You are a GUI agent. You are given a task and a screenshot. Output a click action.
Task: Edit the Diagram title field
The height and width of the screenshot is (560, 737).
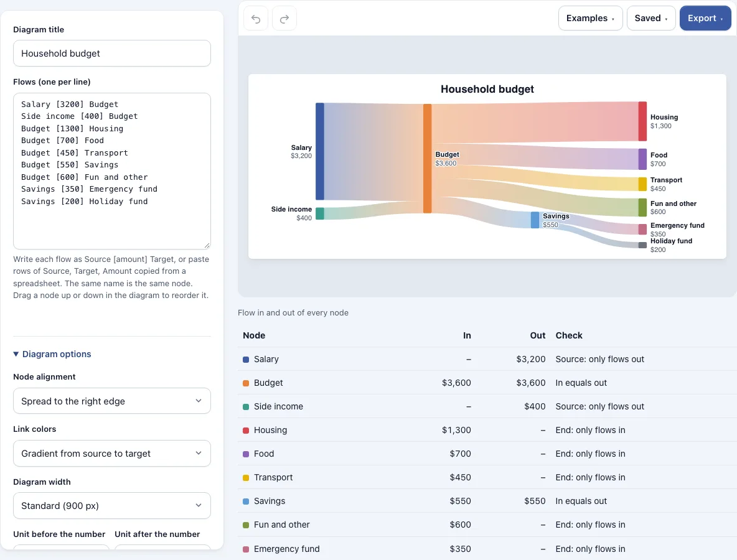(112, 53)
